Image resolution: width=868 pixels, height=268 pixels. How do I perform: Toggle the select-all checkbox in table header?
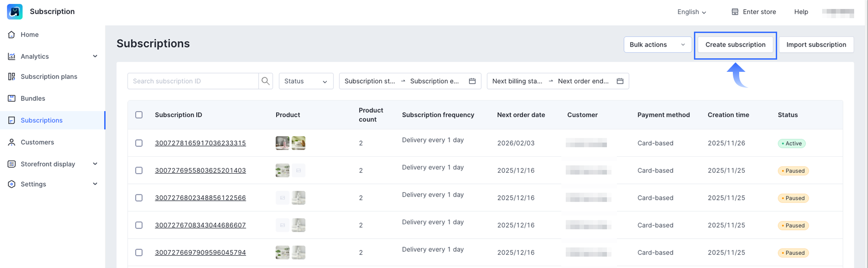point(139,115)
